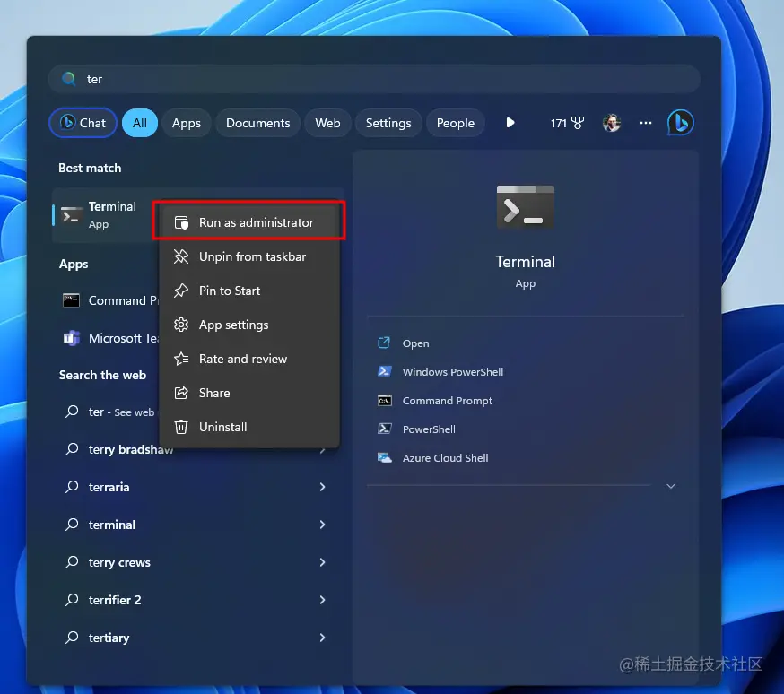Click the Azure Cloud Shell icon
Image resolution: width=784 pixels, height=694 pixels.
[384, 457]
